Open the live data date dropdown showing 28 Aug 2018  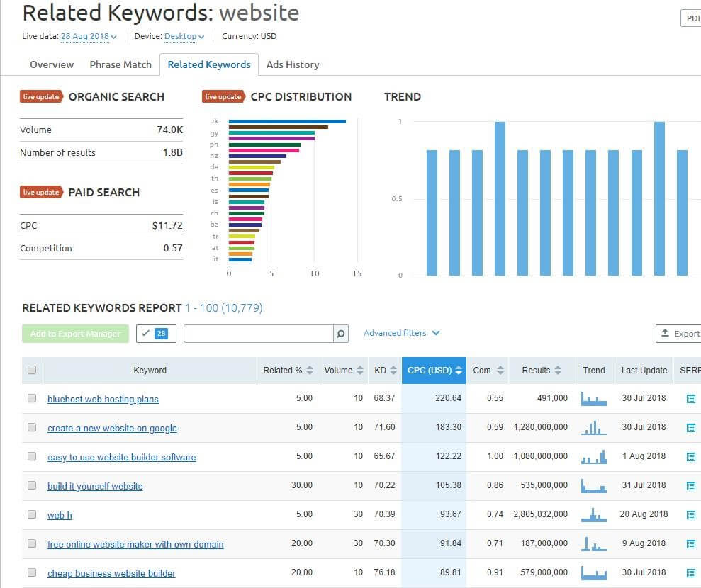click(x=86, y=36)
